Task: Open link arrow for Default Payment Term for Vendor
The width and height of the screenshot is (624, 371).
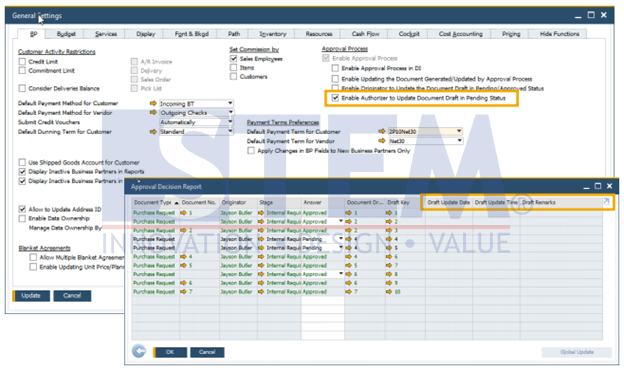Action: tap(382, 141)
